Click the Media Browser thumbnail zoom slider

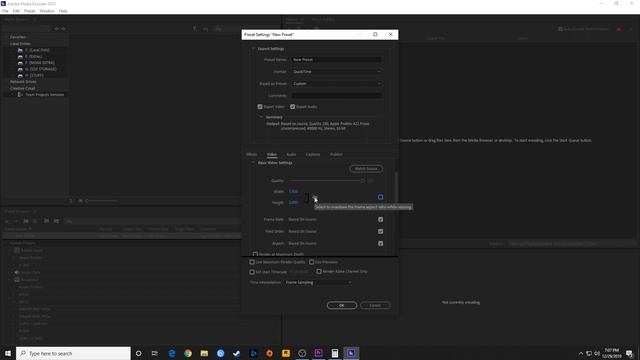pos(102,201)
